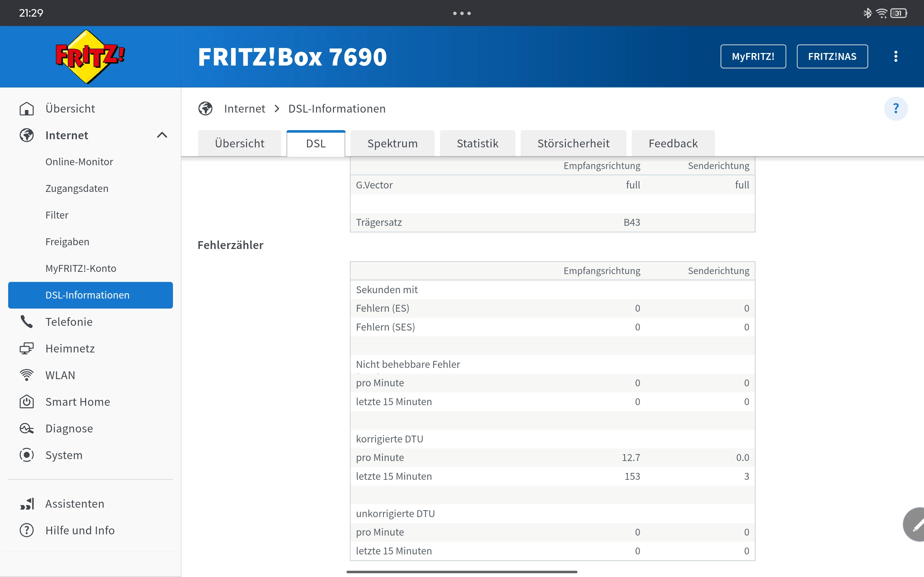Image resolution: width=924 pixels, height=577 pixels.
Task: Go to Online-Monitor in the sidebar
Action: [x=79, y=162]
